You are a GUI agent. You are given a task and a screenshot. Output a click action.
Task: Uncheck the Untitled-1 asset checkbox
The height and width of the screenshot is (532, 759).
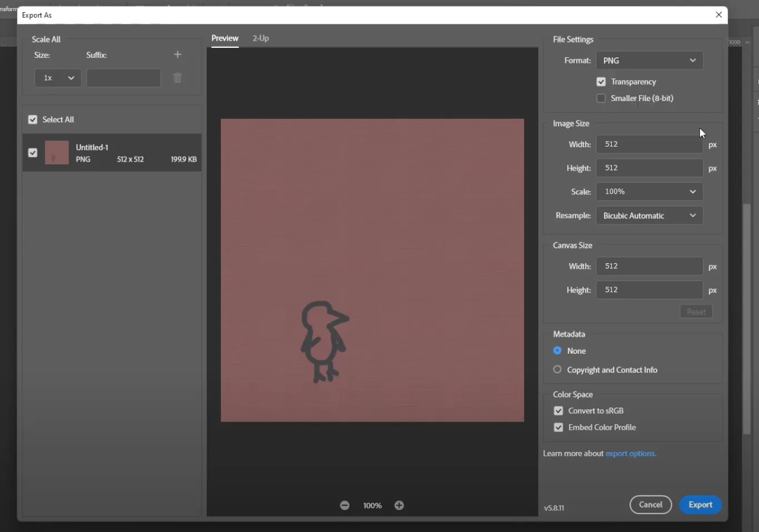(x=33, y=153)
